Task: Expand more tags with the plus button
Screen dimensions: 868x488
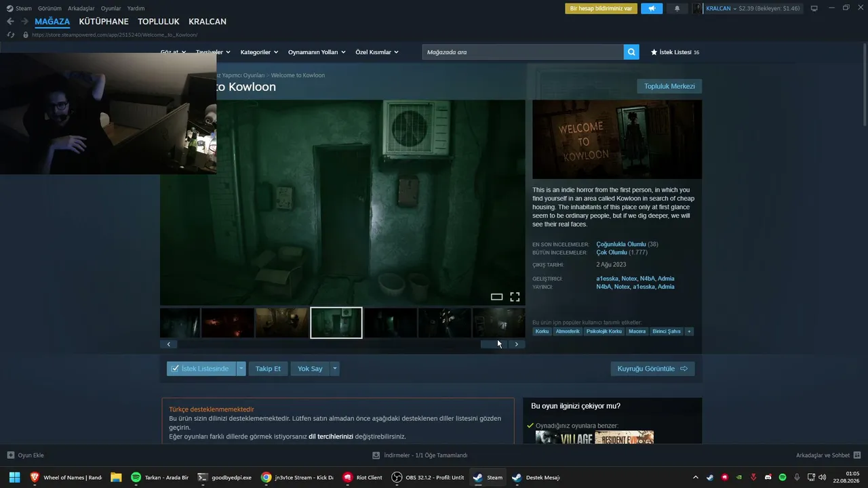Action: point(689,331)
